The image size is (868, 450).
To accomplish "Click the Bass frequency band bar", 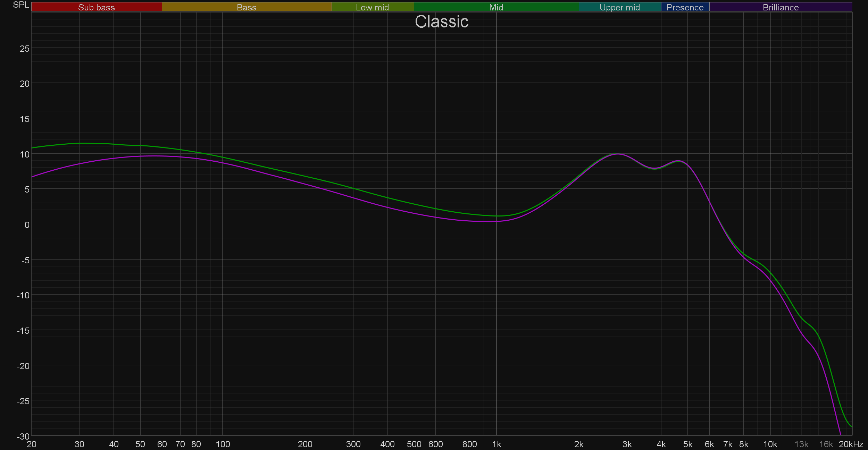I will pos(247,7).
